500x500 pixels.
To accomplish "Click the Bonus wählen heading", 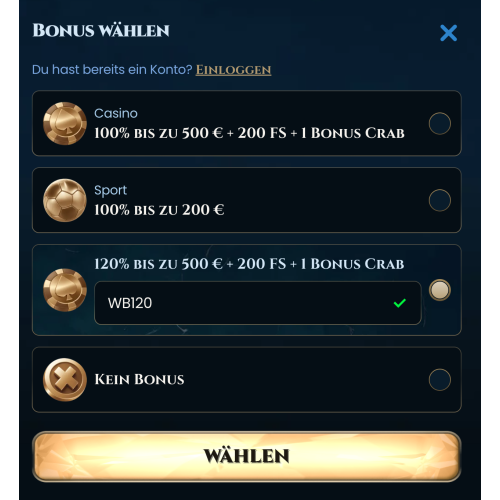I will pyautogui.click(x=101, y=30).
